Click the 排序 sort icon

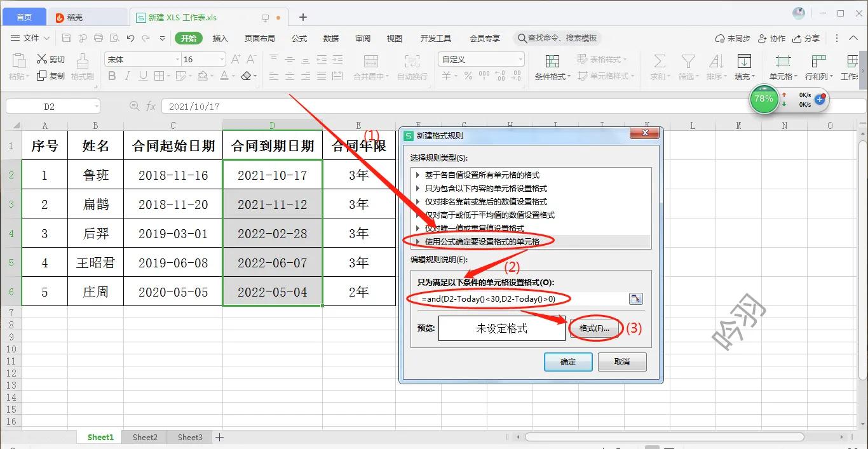[x=715, y=61]
